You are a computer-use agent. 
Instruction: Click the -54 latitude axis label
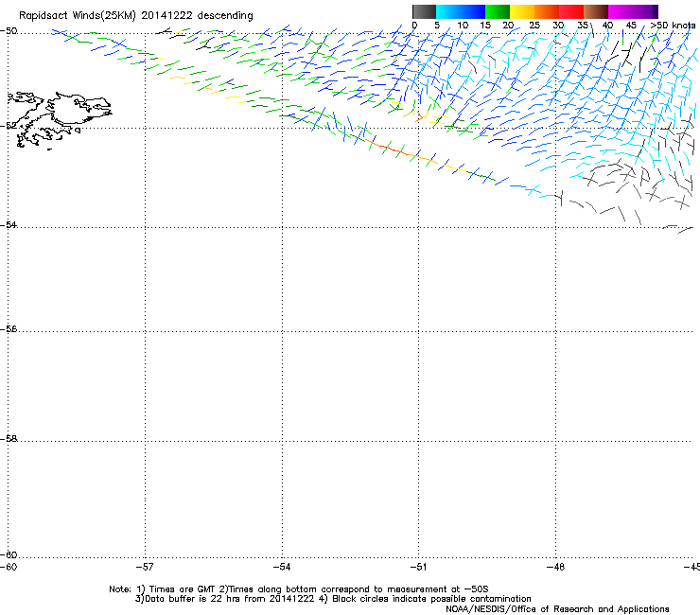tap(9, 225)
